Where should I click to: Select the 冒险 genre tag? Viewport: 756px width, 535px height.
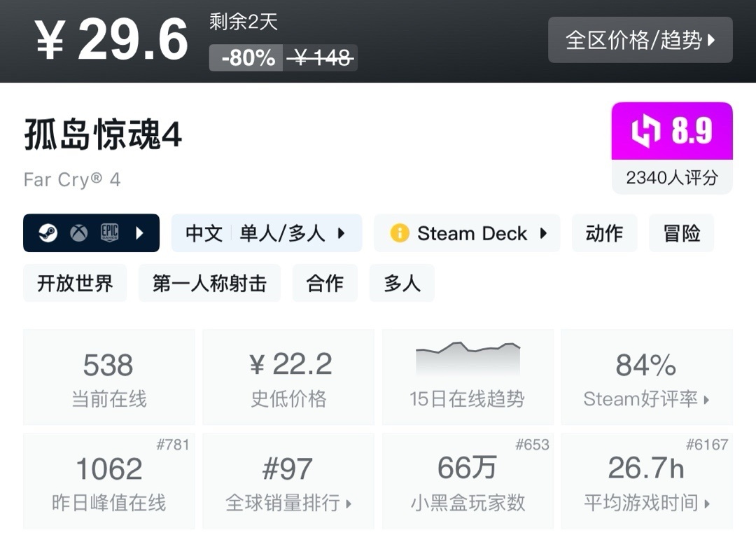point(681,233)
